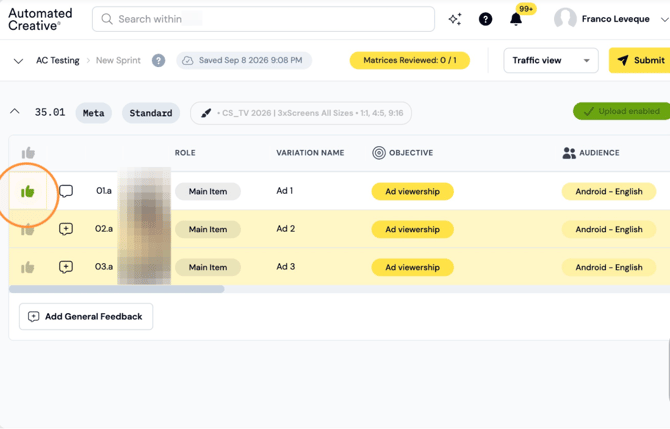
Task: Click the search magnifier icon
Action: coord(107,19)
